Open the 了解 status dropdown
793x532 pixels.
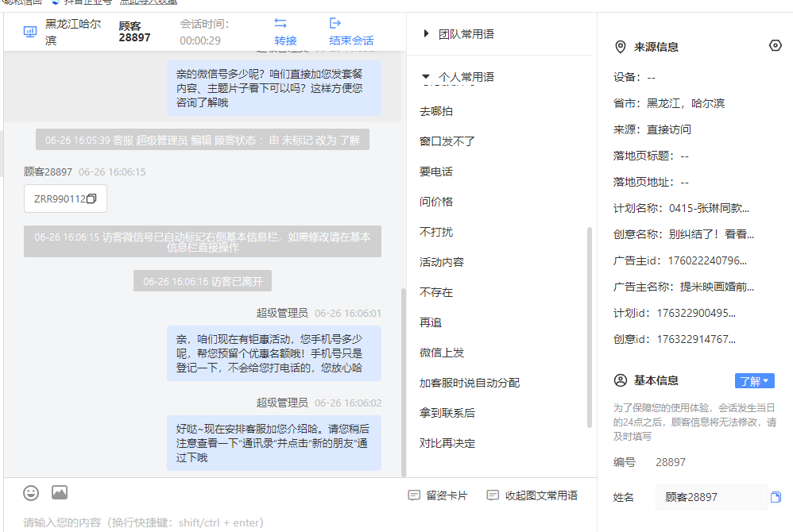[x=754, y=381]
